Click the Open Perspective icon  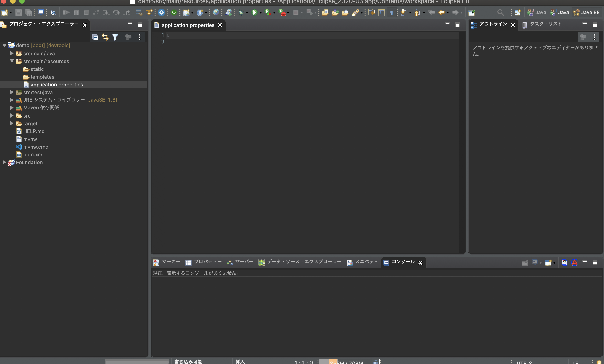pyautogui.click(x=518, y=12)
